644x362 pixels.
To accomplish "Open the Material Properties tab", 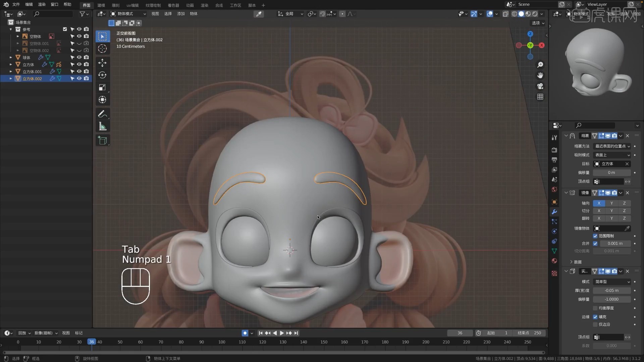I will [554, 260].
